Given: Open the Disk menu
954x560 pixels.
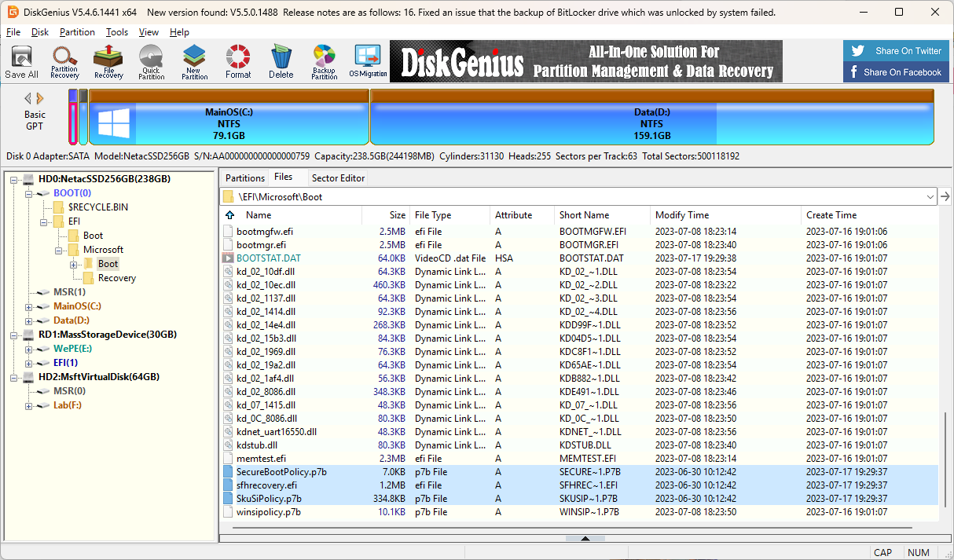Looking at the screenshot, I should [40, 32].
